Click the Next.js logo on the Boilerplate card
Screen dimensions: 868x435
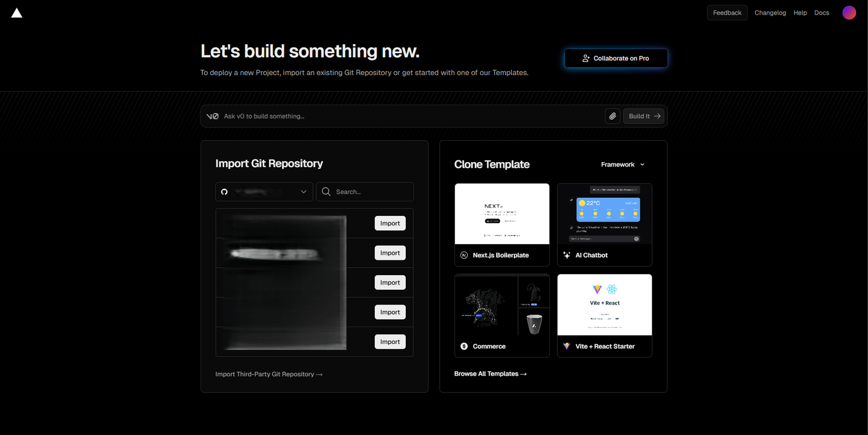point(465,255)
